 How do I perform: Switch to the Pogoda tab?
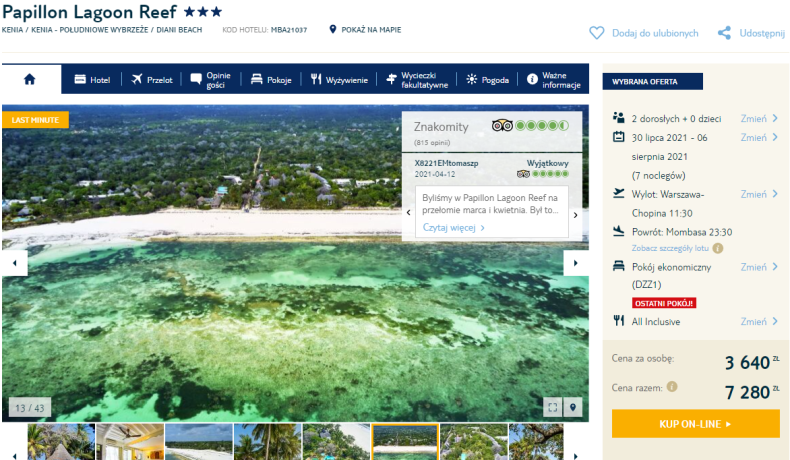click(487, 80)
